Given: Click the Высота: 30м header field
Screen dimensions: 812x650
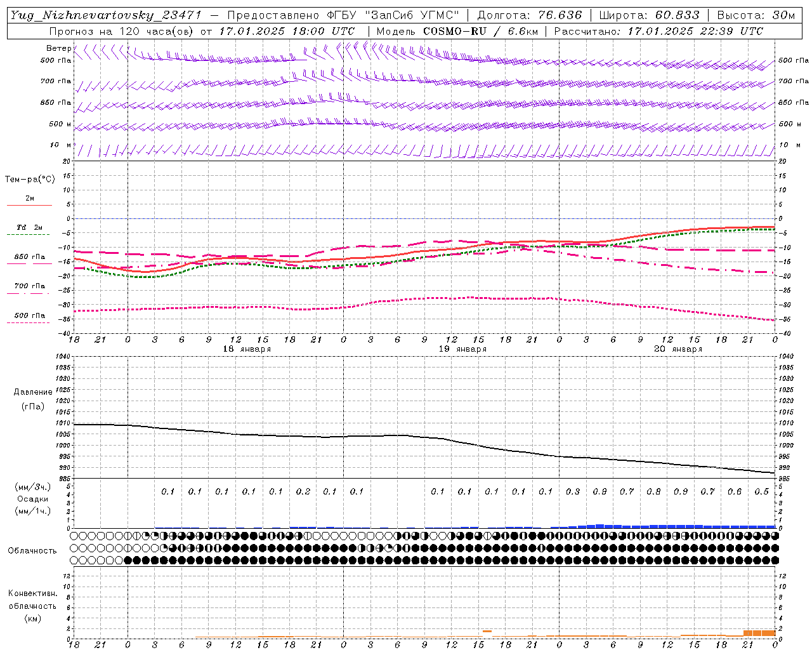Looking at the screenshot, I should tap(756, 15).
